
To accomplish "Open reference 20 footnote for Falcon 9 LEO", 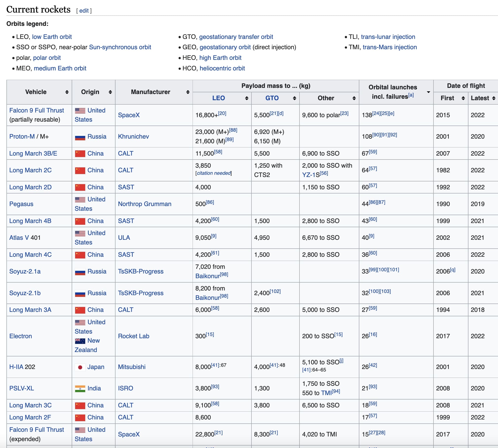I will tap(222, 113).
